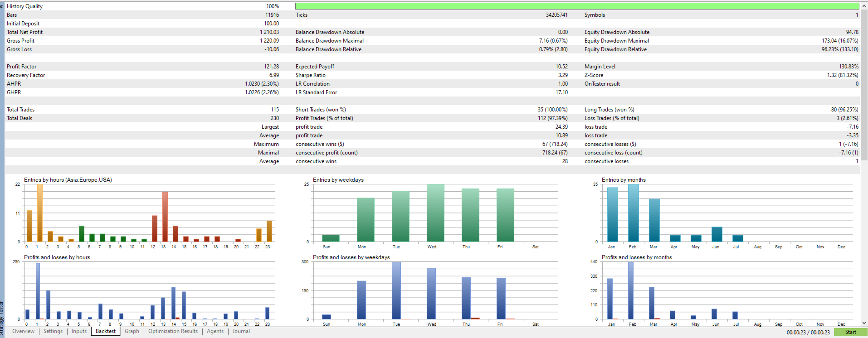Click the Jan bar in Profits by months
868x338 pixels.
610,299
